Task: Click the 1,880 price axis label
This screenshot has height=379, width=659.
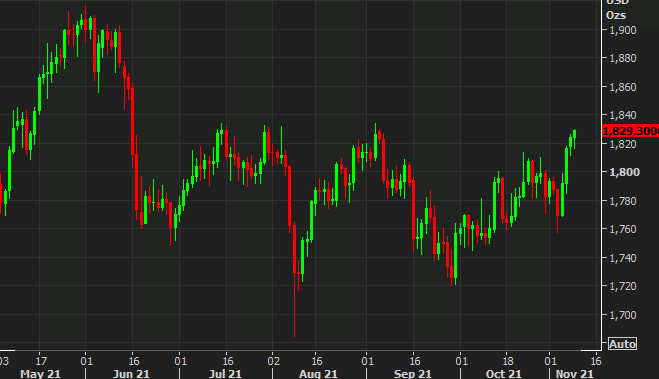Action: (x=623, y=58)
